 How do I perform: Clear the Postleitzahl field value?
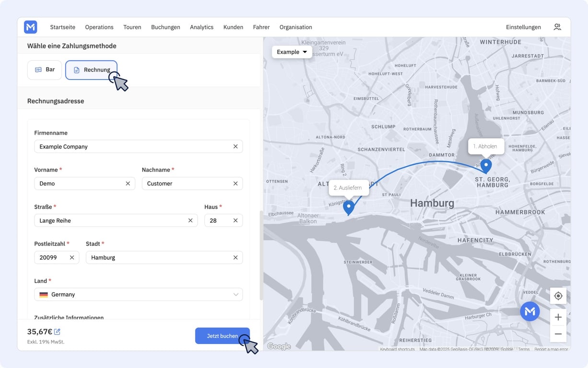pyautogui.click(x=72, y=257)
